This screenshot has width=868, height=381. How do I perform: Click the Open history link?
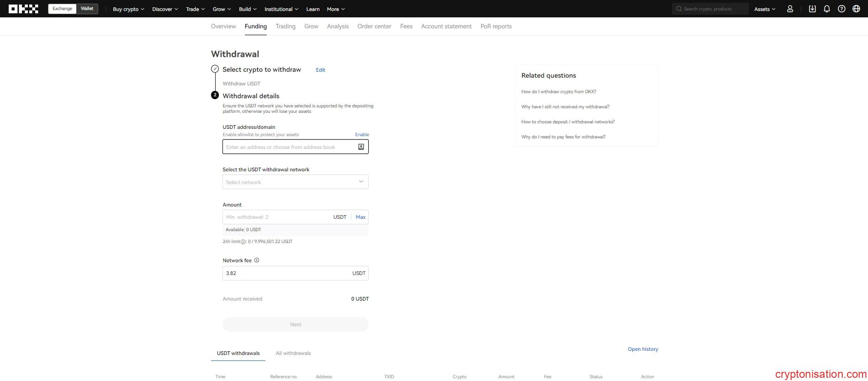tap(643, 349)
